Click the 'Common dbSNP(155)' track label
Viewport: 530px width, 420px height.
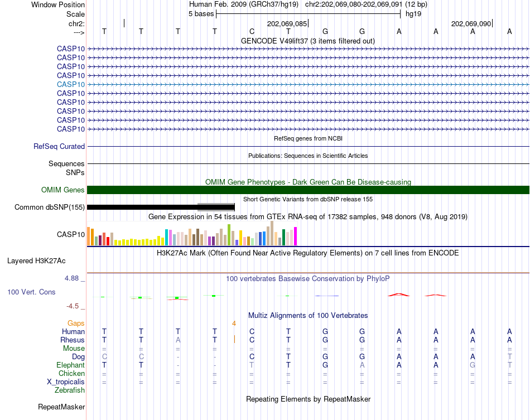pos(49,207)
